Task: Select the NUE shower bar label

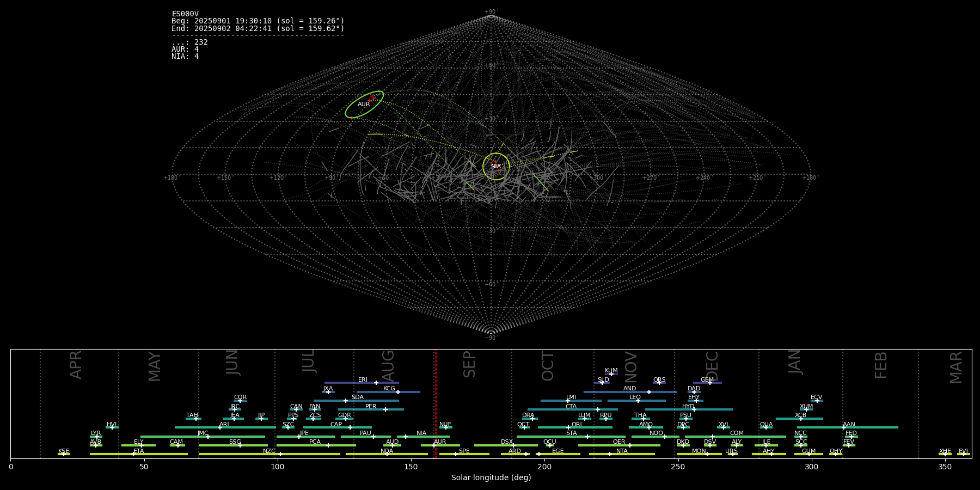Action: click(x=445, y=425)
